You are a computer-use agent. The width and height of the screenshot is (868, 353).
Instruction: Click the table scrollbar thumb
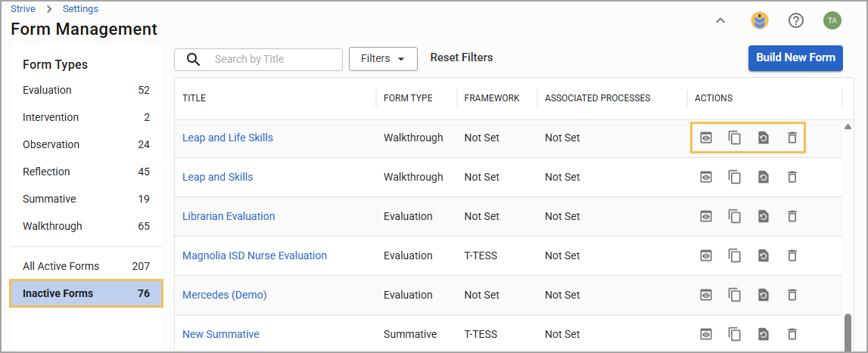[848, 333]
